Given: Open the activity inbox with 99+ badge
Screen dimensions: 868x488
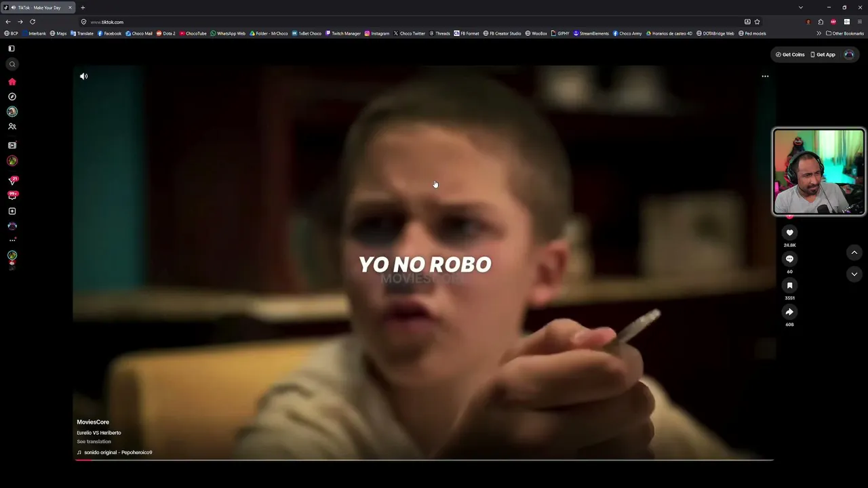Looking at the screenshot, I should click(12, 195).
